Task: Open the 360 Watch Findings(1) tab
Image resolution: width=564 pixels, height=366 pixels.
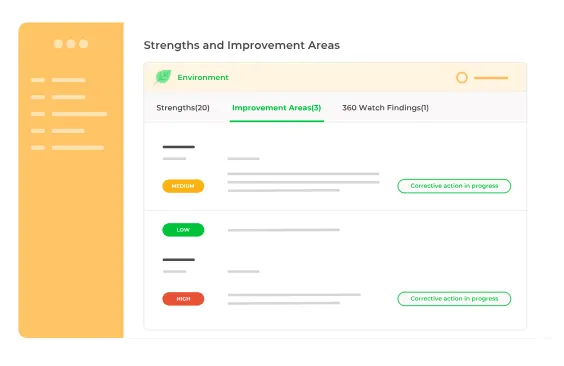Action: 385,108
